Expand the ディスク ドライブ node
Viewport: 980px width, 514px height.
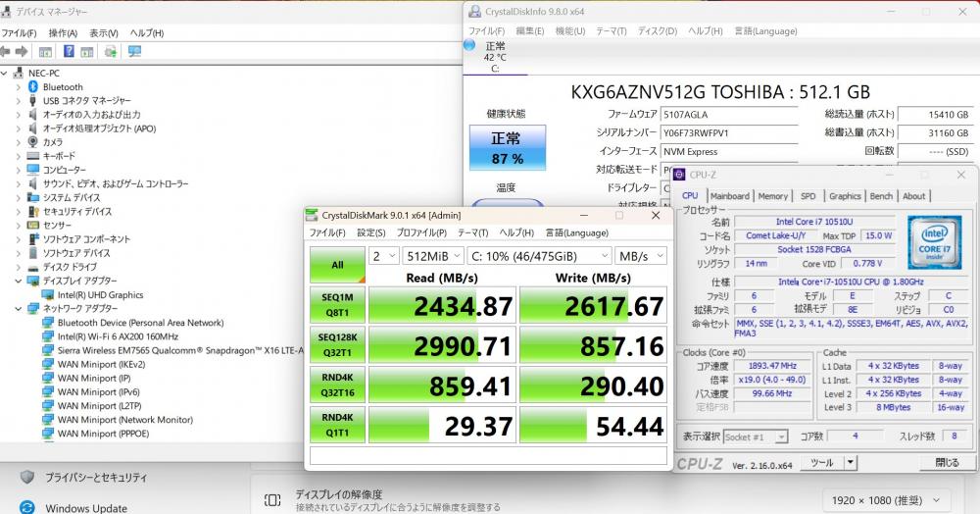18,267
